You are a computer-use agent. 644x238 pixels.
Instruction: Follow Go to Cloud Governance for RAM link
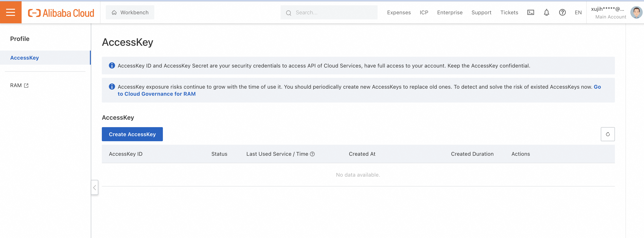(x=156, y=94)
